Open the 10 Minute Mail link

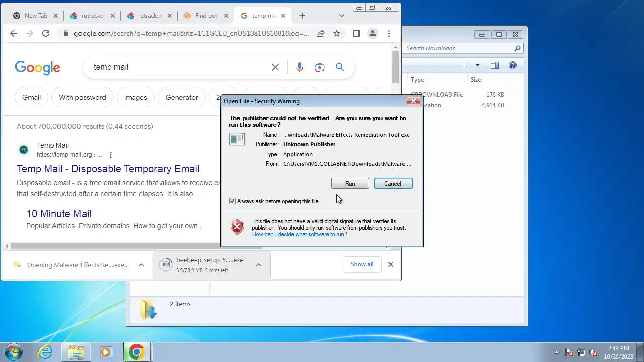point(59,214)
